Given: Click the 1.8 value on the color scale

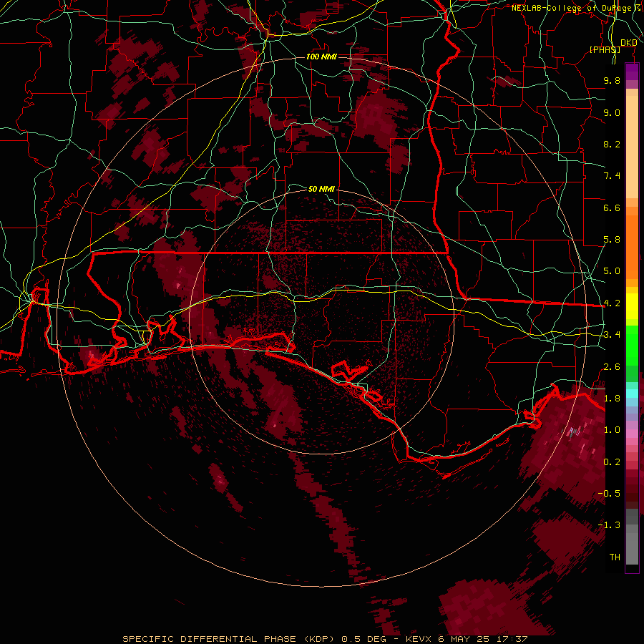Looking at the screenshot, I should point(612,399).
